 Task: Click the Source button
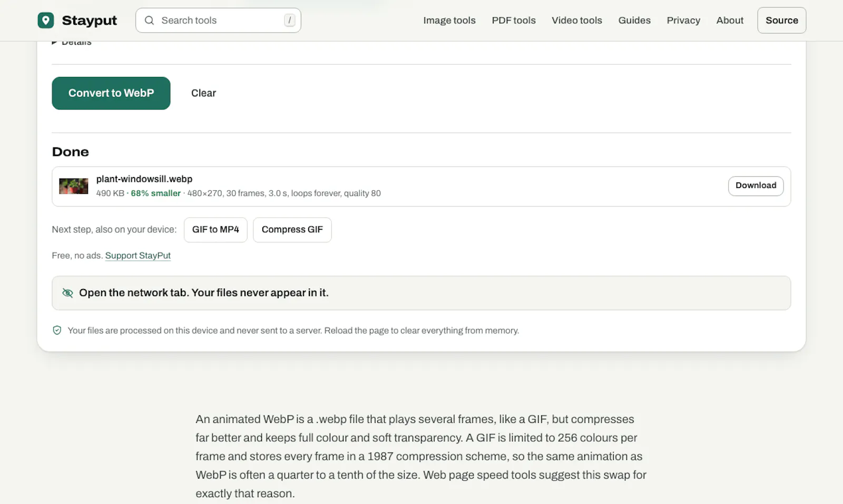pos(782,21)
